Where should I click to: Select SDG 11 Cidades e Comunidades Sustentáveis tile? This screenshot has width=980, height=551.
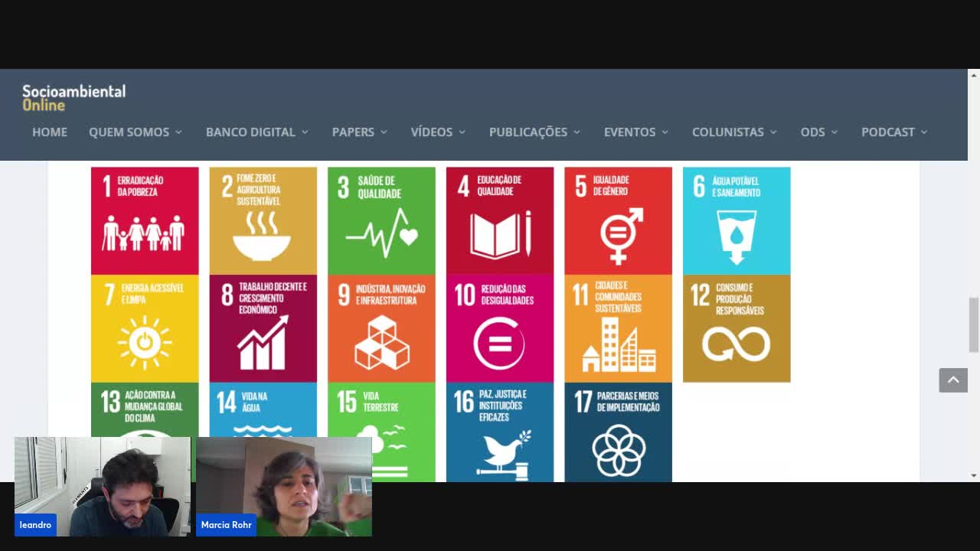tap(618, 328)
